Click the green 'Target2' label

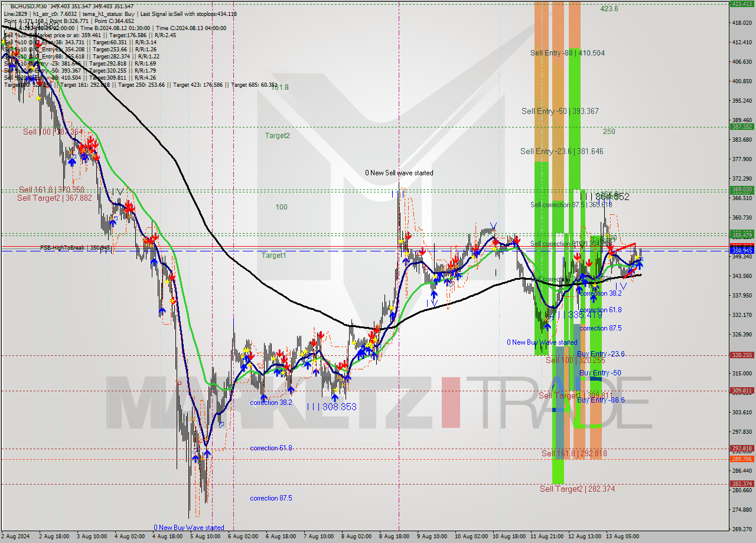click(277, 136)
